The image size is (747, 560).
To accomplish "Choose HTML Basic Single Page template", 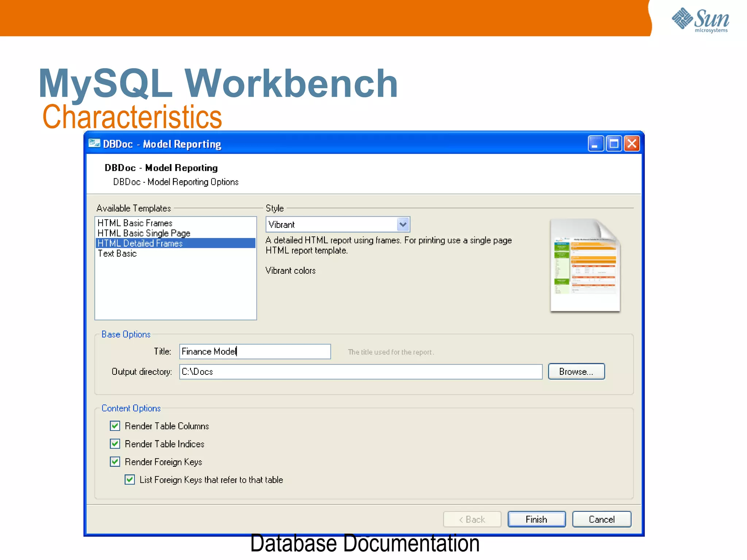I will click(144, 233).
